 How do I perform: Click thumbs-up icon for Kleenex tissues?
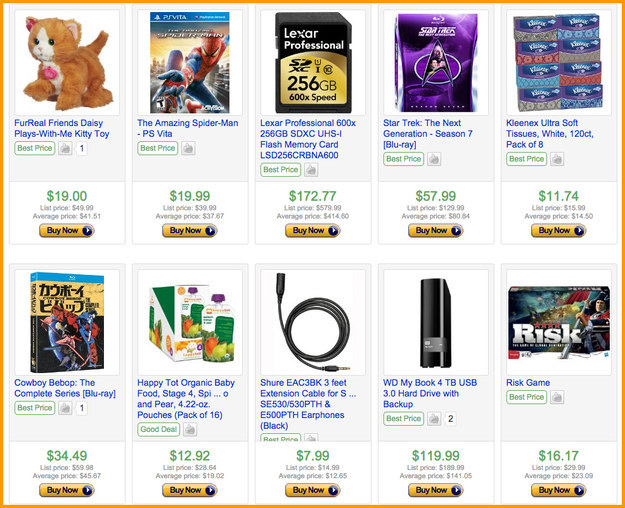click(556, 159)
